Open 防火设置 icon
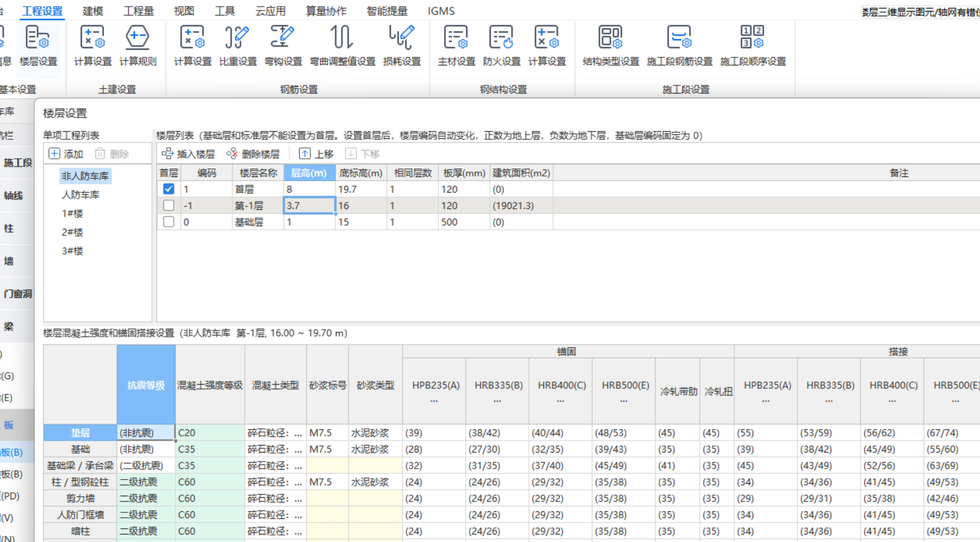 (501, 46)
